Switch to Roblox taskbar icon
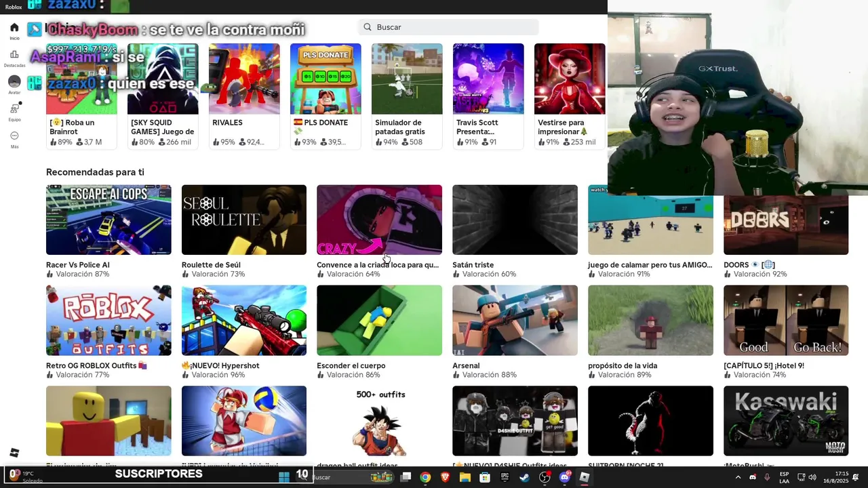Screen dimensions: 868x488 [x=585, y=477]
